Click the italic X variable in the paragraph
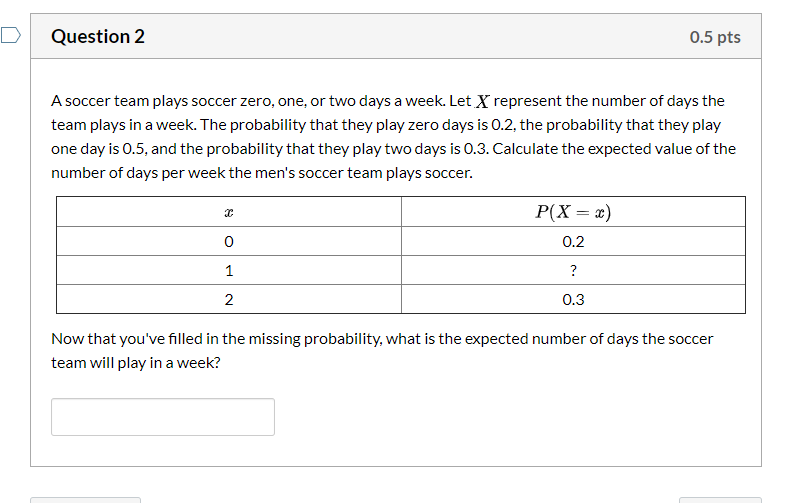Screen dimensions: 810x503 pyautogui.click(x=482, y=101)
